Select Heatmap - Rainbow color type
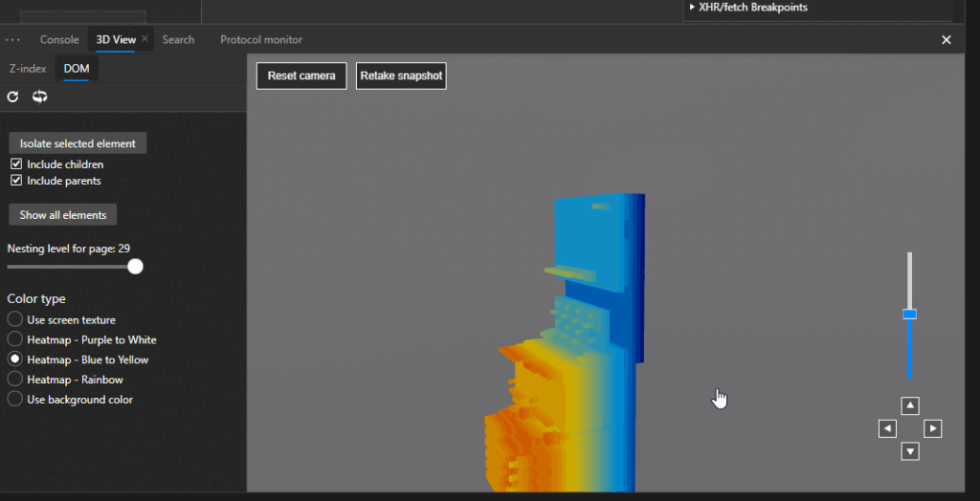Viewport: 980px width, 501px height. 15,380
